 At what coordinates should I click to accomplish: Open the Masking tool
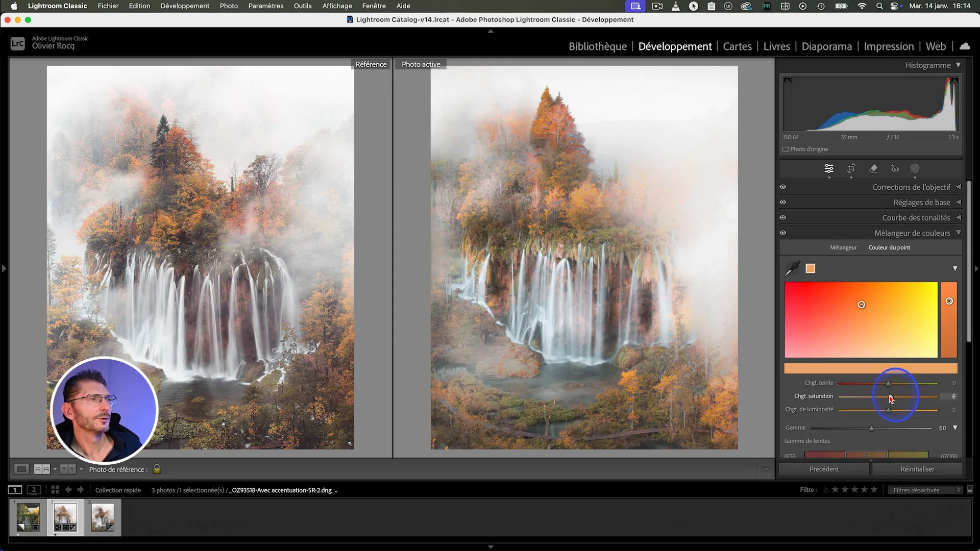tap(915, 168)
